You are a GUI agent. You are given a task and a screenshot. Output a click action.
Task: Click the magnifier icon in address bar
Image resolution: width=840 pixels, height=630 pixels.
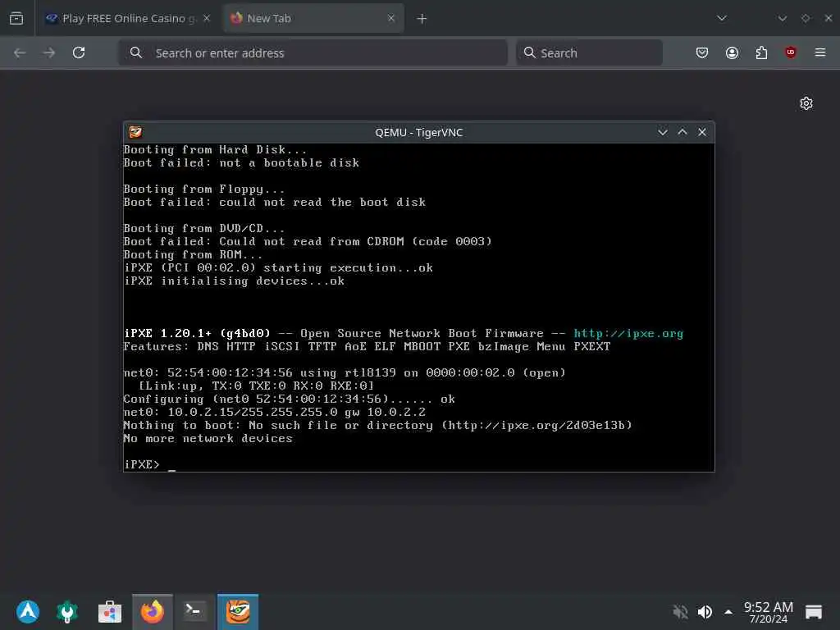(x=136, y=52)
